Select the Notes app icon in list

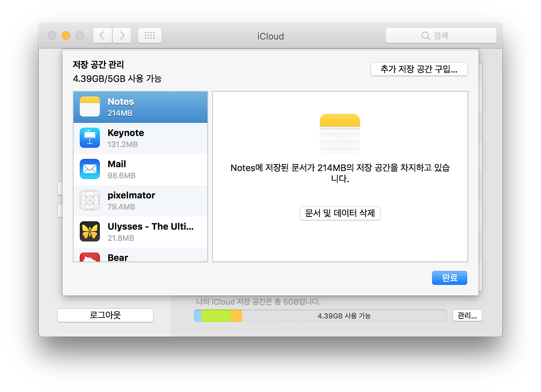90,107
